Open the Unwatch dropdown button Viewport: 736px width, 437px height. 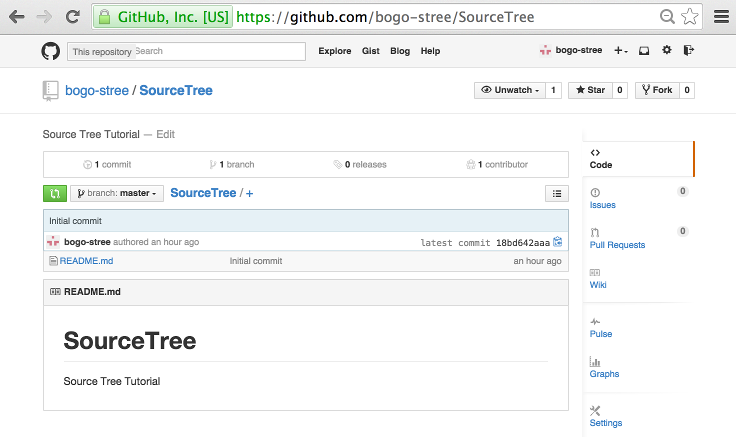point(510,90)
